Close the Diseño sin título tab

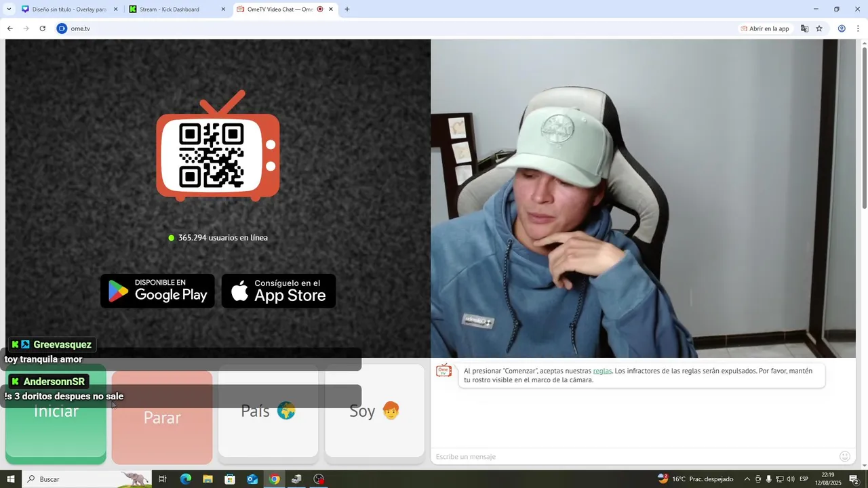point(115,9)
